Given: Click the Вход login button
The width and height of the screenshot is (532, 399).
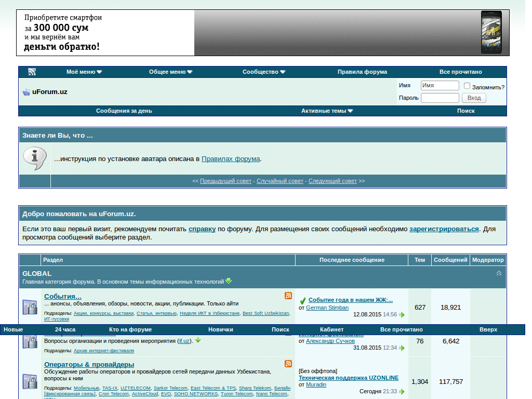Looking at the screenshot, I should click(474, 98).
